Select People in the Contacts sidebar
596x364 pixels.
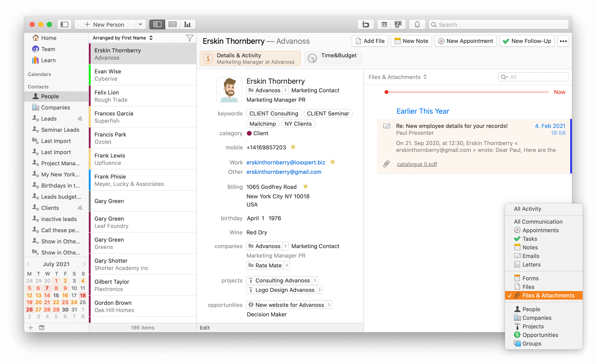56,96
